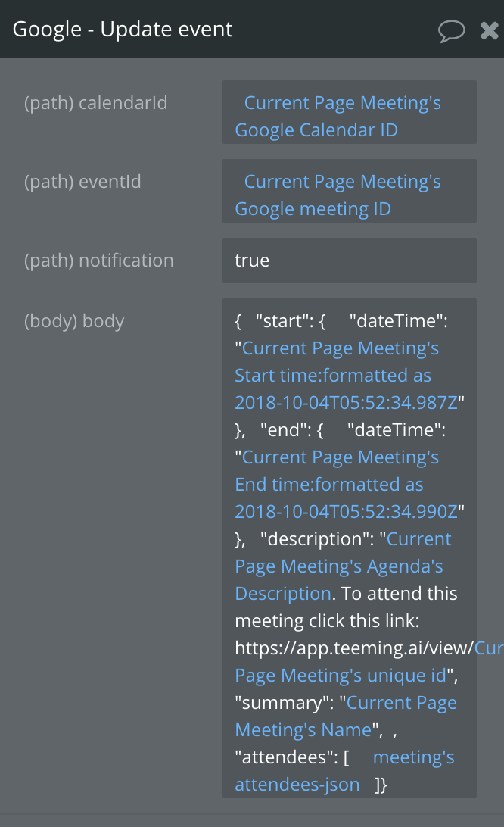Select the Current Page Meeting's Name expression
This screenshot has width=504, height=827.
tap(346, 716)
